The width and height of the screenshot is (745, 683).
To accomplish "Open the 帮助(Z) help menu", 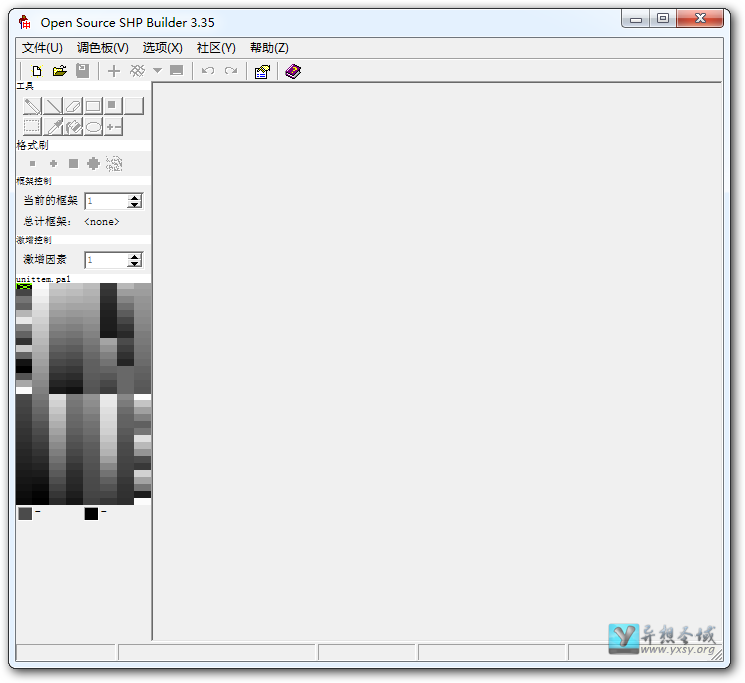I will coord(269,48).
